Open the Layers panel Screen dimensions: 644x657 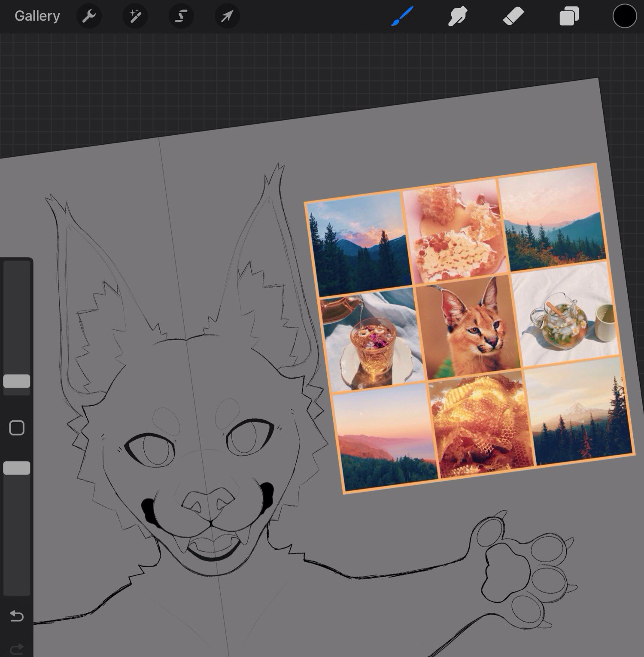[x=569, y=17]
